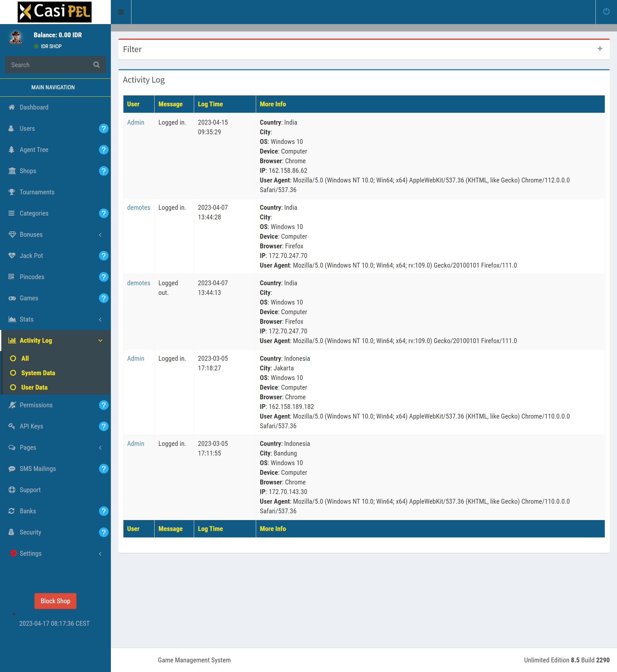
Task: Select System Data log option
Action: point(38,373)
